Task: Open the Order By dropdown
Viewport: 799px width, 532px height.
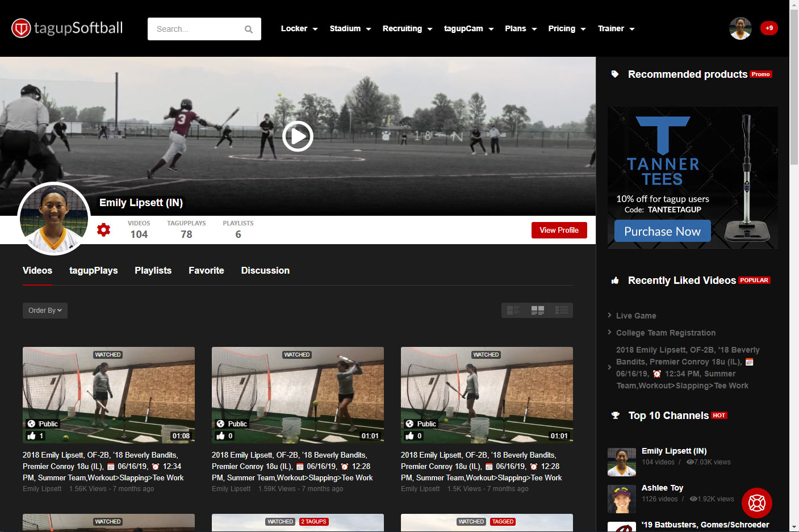Action: 45,311
